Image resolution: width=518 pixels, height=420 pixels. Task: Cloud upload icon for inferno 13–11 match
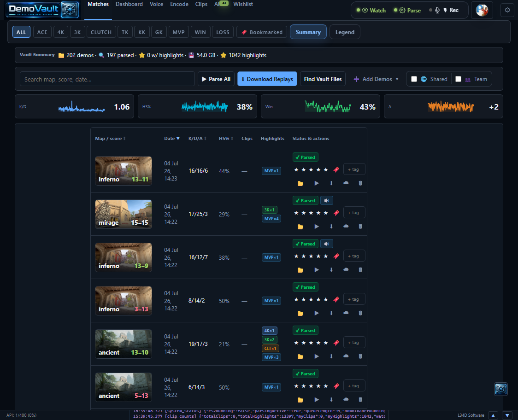[346, 183]
